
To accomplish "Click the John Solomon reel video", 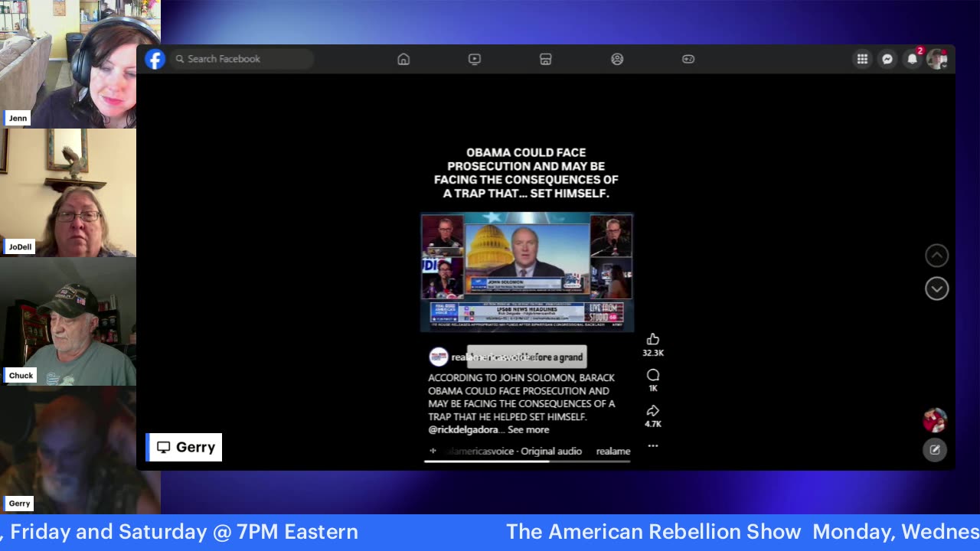I will point(527,272).
